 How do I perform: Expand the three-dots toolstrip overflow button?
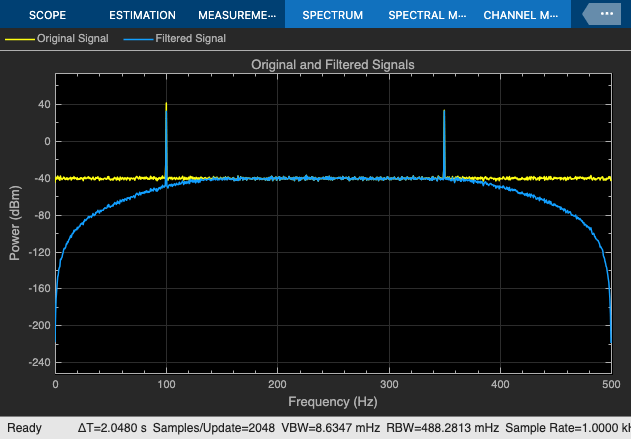(x=602, y=14)
